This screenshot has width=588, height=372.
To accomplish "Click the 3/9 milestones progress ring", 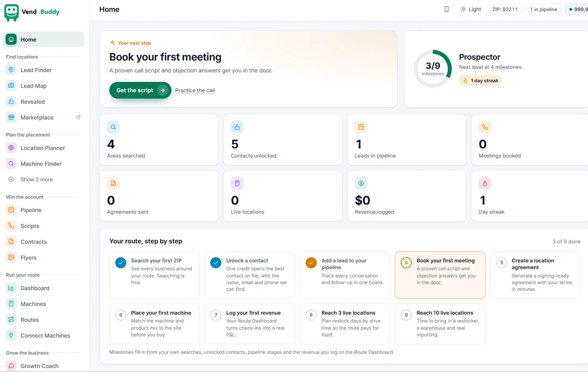I will click(x=433, y=69).
